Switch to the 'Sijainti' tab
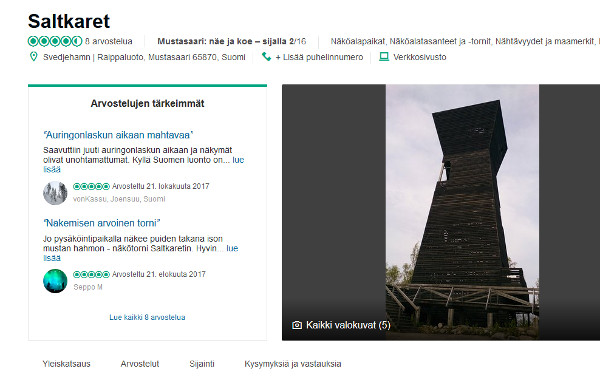600x377 pixels. pyautogui.click(x=202, y=364)
